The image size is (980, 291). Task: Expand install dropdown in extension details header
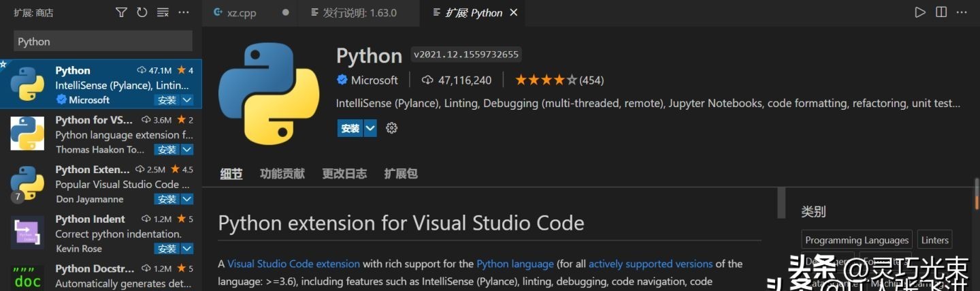[x=370, y=128]
